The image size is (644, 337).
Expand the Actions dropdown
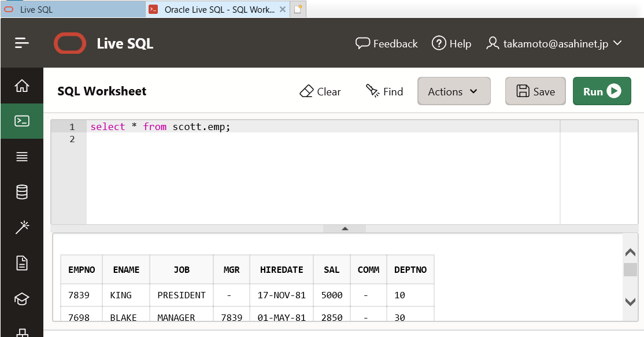454,91
